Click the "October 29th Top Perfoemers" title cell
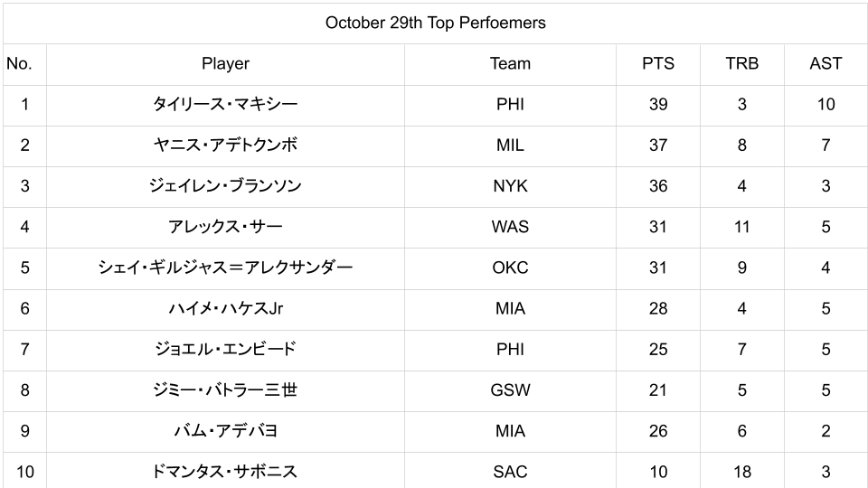This screenshot has width=868, height=488. click(x=435, y=23)
